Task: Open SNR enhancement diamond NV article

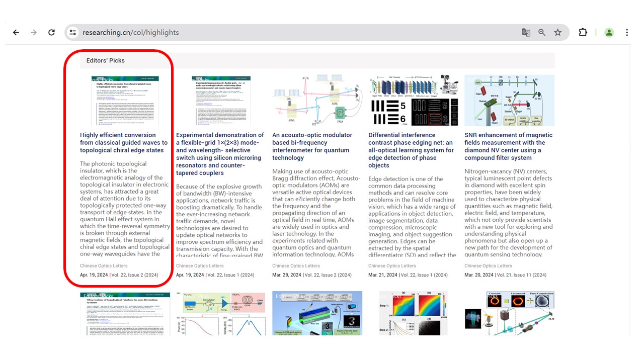Action: 509,146
